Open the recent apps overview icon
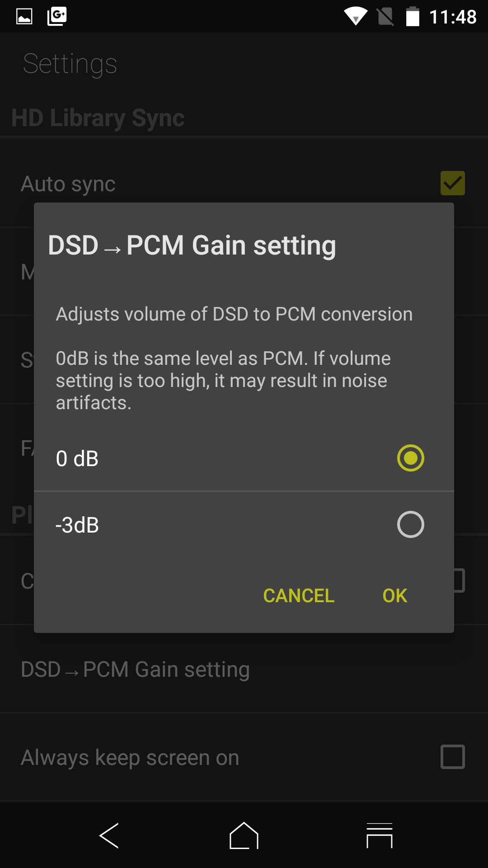488x868 pixels. pyautogui.click(x=379, y=835)
